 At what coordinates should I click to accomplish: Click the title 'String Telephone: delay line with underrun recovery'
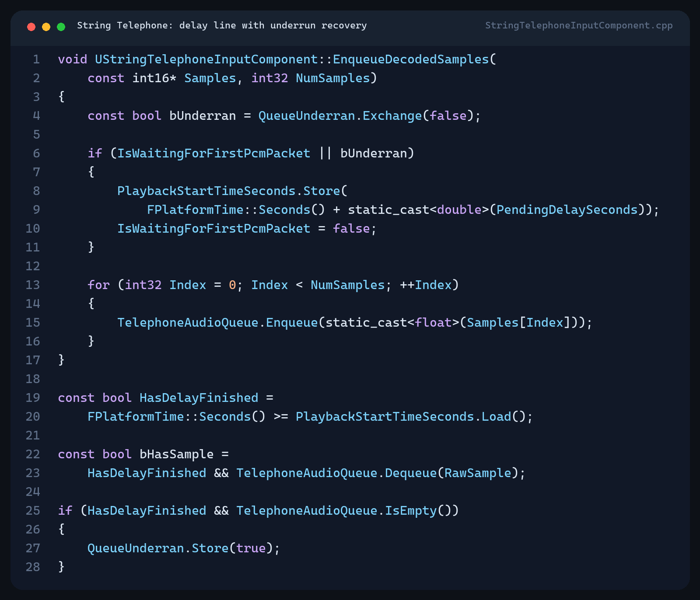pyautogui.click(x=222, y=25)
